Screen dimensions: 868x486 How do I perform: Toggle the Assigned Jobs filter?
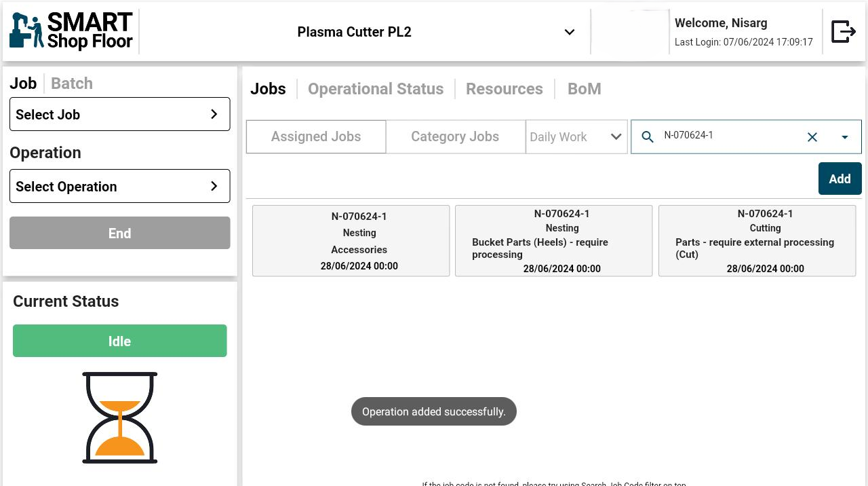coord(316,137)
